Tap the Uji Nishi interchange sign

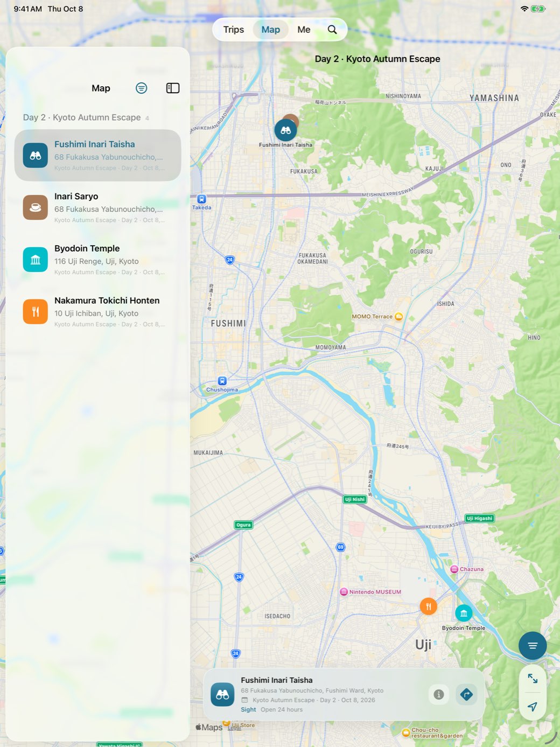click(x=355, y=499)
